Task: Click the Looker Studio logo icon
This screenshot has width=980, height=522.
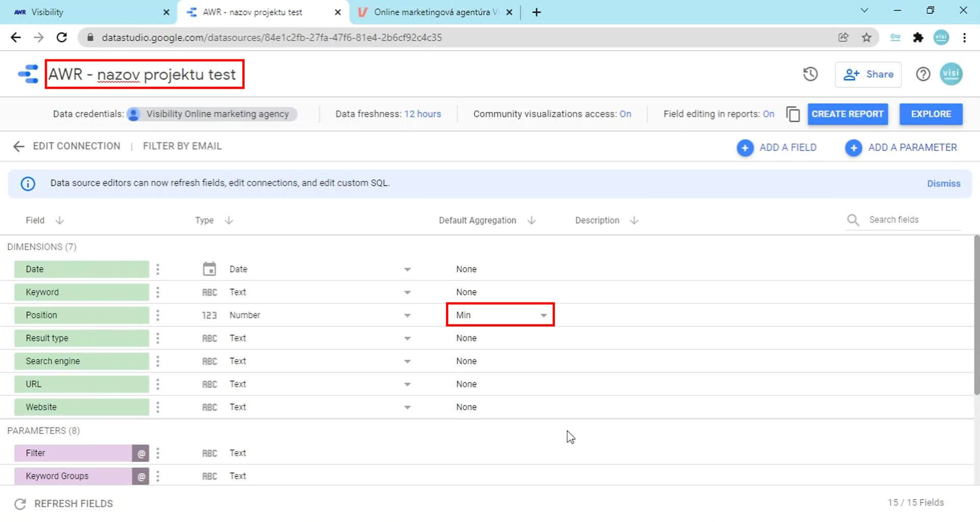Action: (28, 75)
